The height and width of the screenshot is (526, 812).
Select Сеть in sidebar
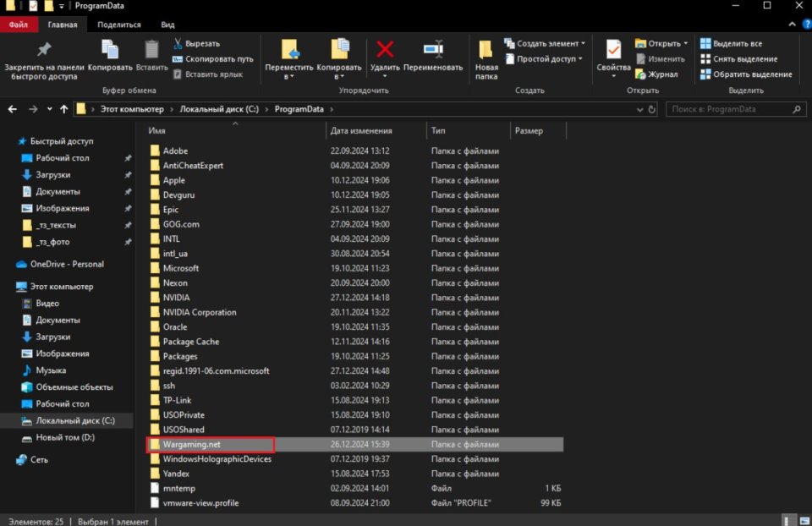[39, 460]
